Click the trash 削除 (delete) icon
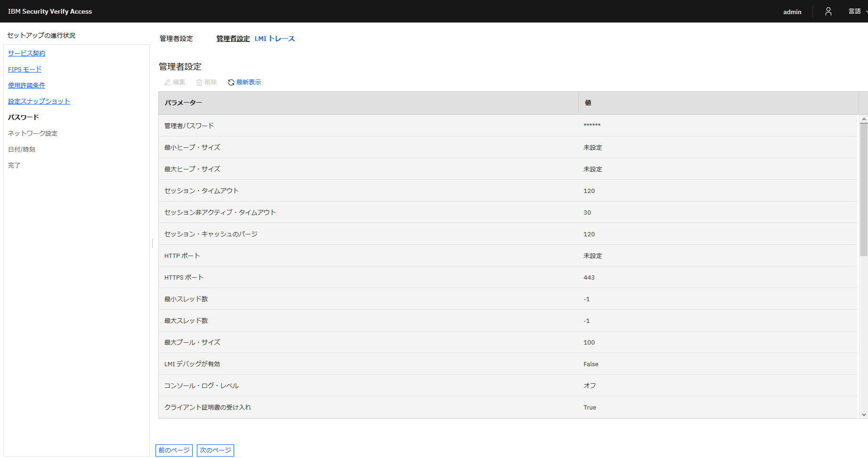 (x=200, y=82)
